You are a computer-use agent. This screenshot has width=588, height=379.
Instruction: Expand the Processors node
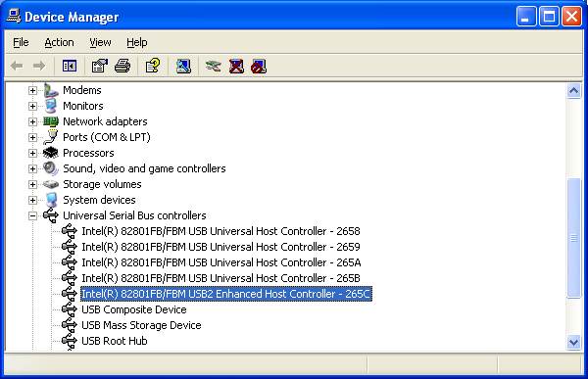pyautogui.click(x=32, y=153)
